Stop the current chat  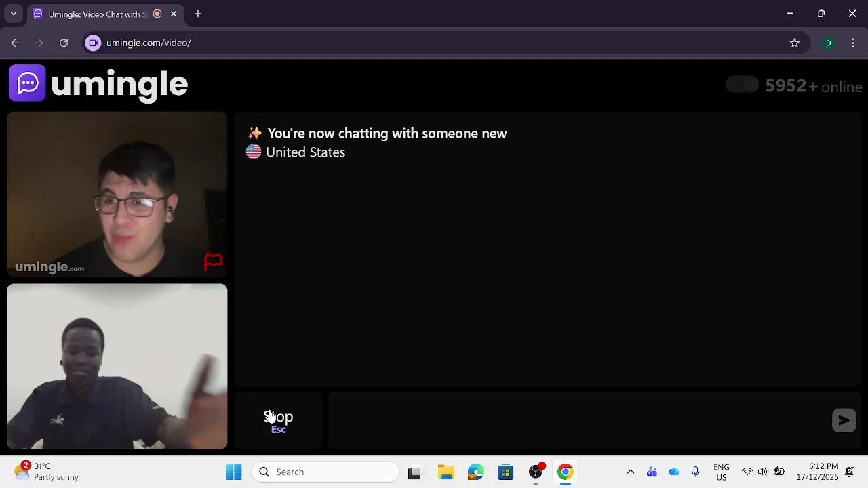click(x=278, y=420)
